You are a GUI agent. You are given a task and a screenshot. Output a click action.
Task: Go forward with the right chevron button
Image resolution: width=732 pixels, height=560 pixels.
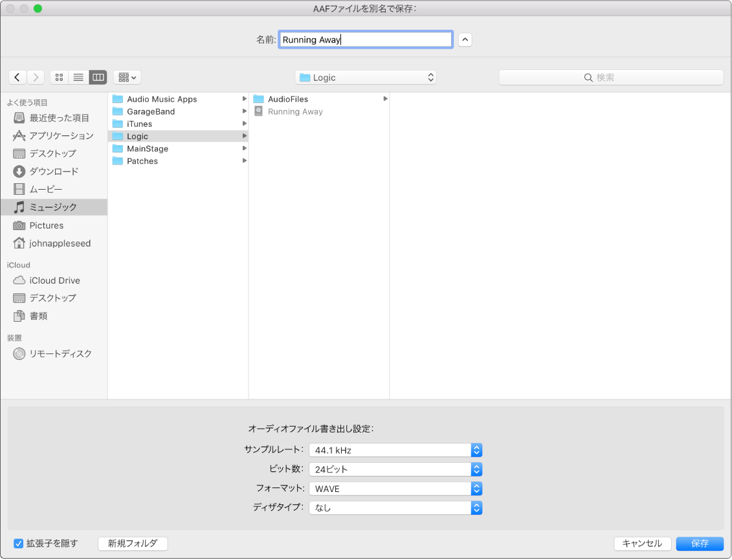36,78
